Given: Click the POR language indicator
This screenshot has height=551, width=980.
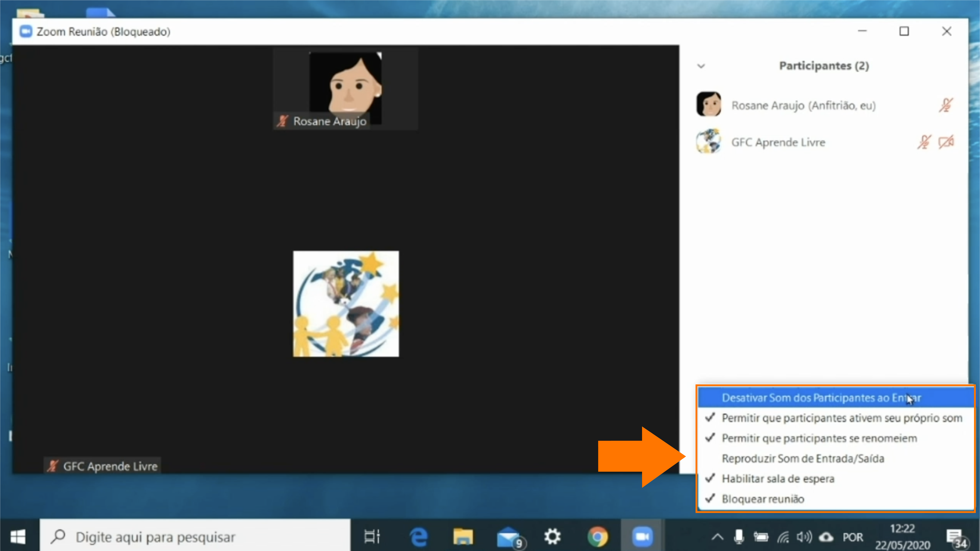Looking at the screenshot, I should (853, 537).
